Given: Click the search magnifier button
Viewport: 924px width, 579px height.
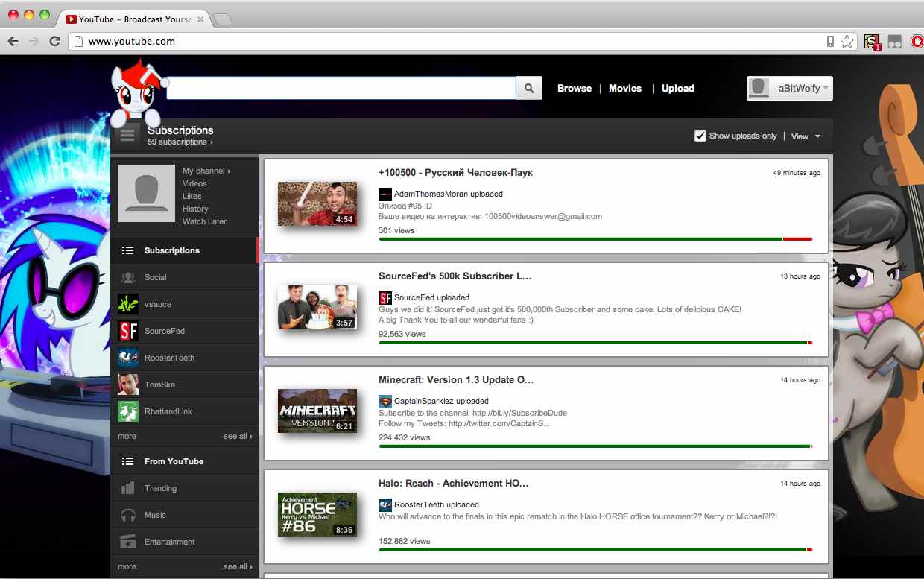Looking at the screenshot, I should 529,88.
